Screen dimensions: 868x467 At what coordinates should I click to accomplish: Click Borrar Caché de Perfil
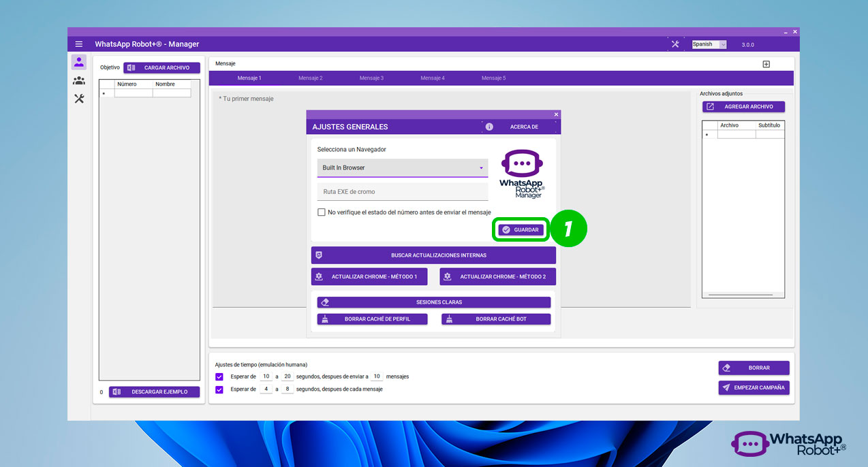tap(373, 319)
